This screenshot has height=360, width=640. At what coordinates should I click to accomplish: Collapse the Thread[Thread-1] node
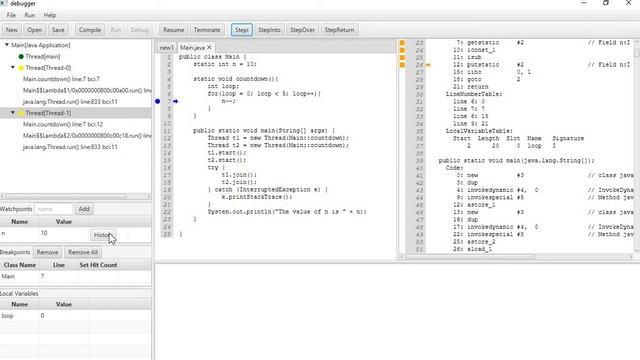coord(13,113)
